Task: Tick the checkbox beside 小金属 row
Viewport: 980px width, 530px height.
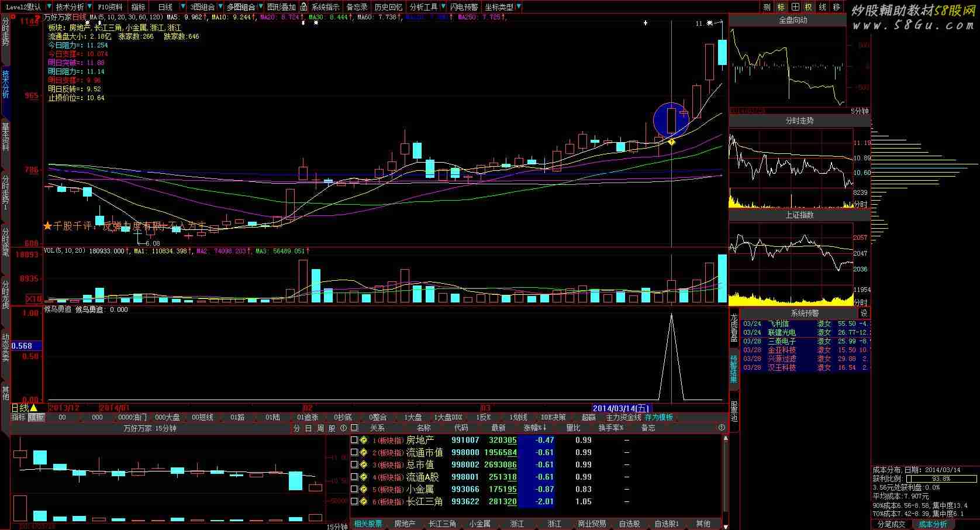Action: point(354,490)
